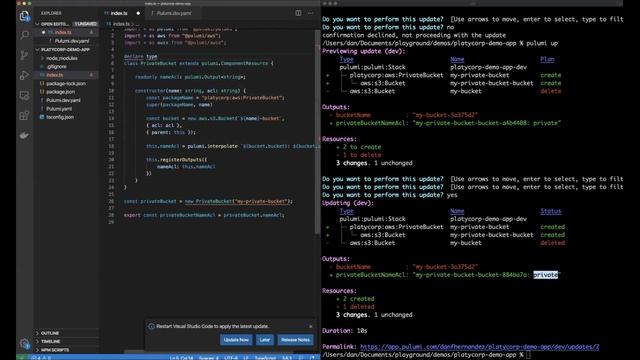Close the update notification
The height and width of the screenshot is (360, 640).
(311, 327)
